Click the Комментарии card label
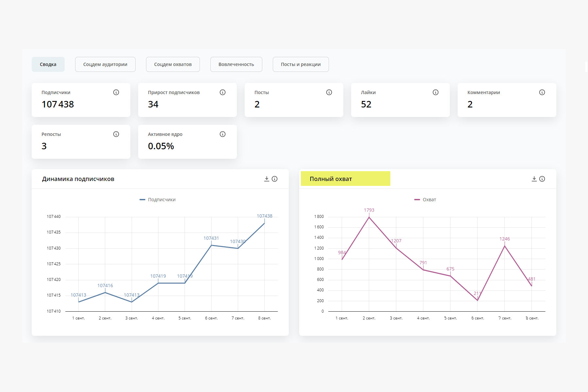This screenshot has width=588, height=392. click(483, 92)
